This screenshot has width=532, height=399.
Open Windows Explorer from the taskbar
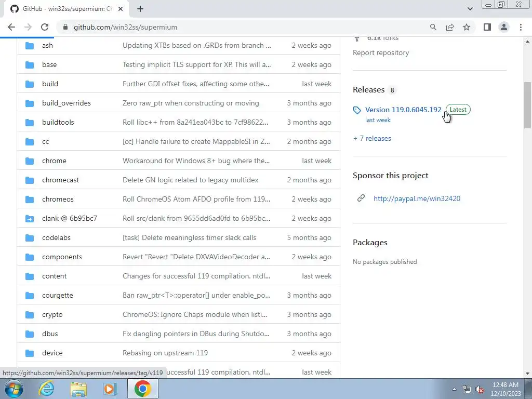click(x=78, y=389)
